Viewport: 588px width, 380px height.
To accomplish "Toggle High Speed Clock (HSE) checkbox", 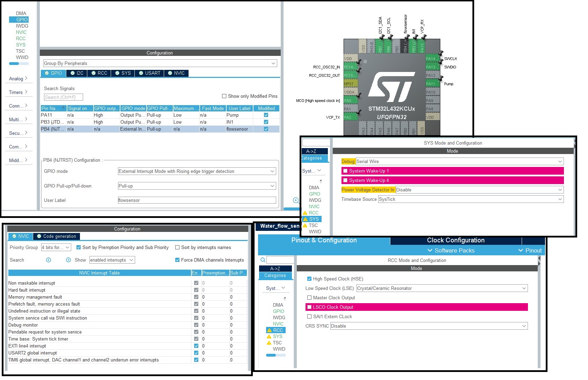I will pos(309,279).
